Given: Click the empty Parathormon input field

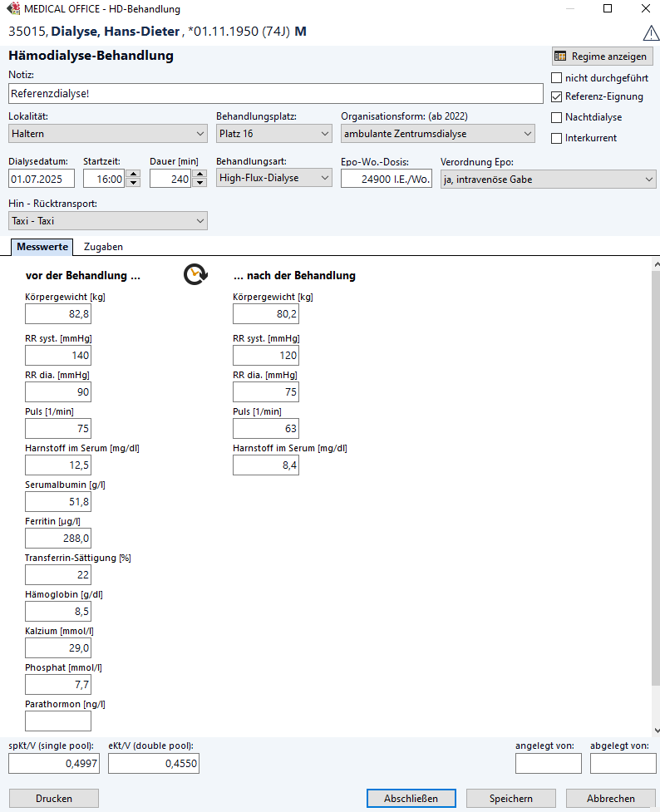Looking at the screenshot, I should coord(58,721).
